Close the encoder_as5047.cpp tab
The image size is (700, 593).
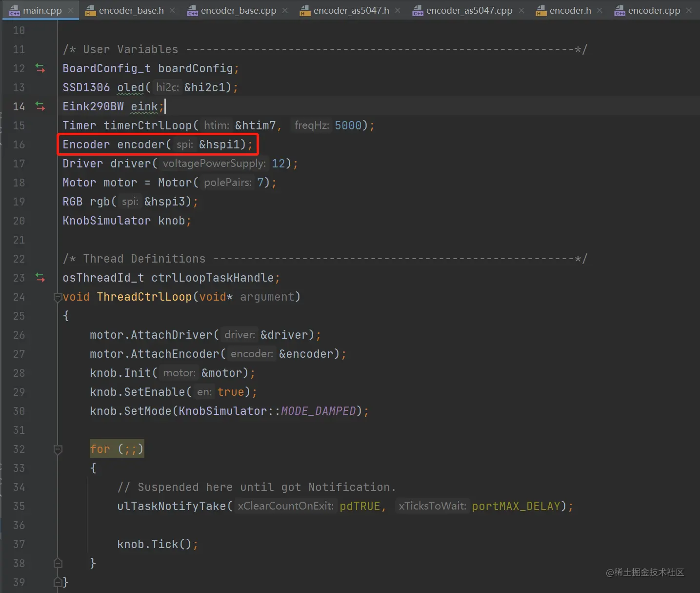coord(521,10)
